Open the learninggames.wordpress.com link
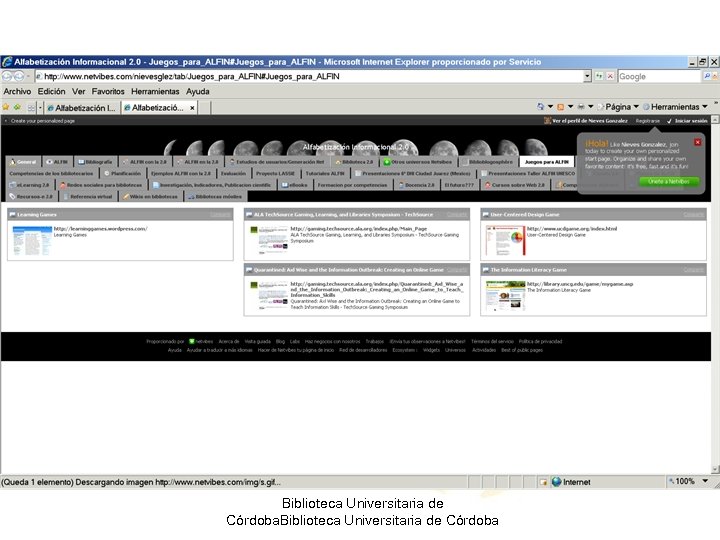This screenshot has height=540, width=720. click(101, 229)
